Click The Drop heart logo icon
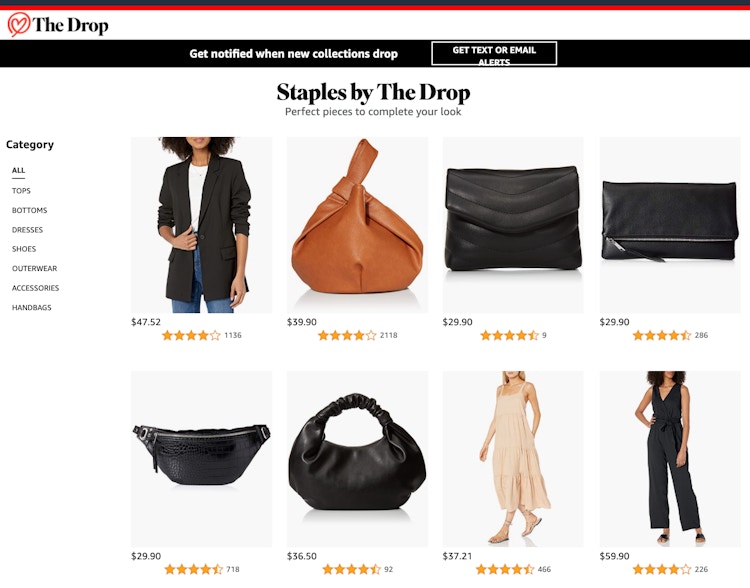 (x=19, y=24)
